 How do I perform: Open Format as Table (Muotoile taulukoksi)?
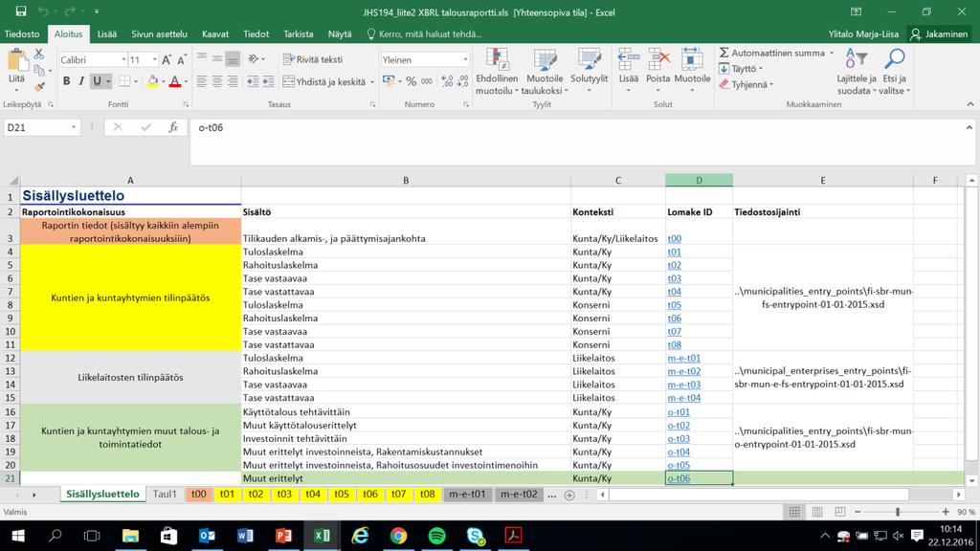[x=545, y=71]
